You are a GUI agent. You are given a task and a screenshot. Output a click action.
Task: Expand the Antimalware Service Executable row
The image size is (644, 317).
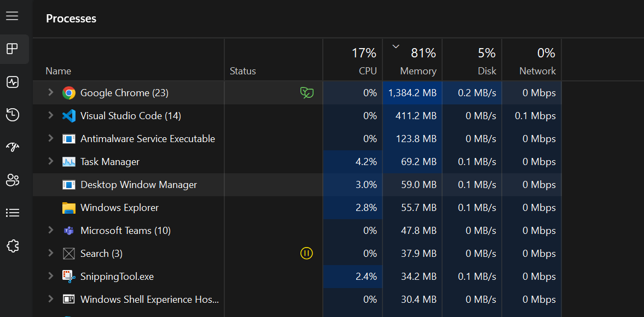(50, 138)
